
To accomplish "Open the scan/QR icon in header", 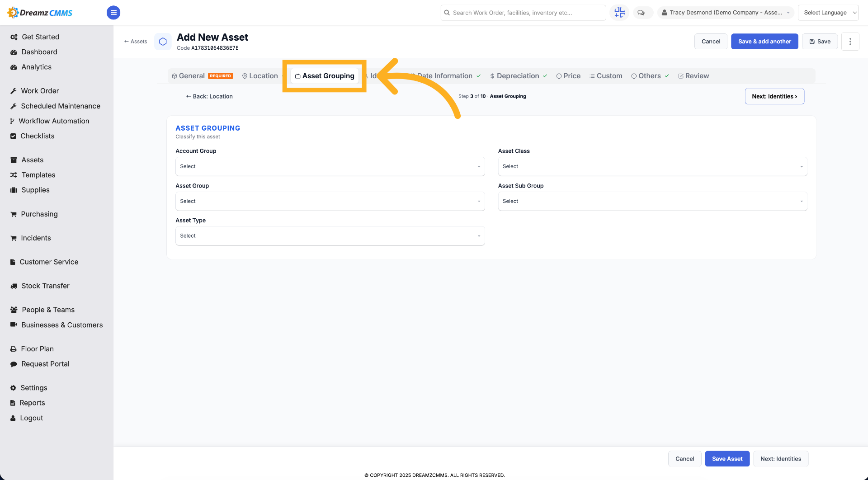I will click(x=619, y=13).
